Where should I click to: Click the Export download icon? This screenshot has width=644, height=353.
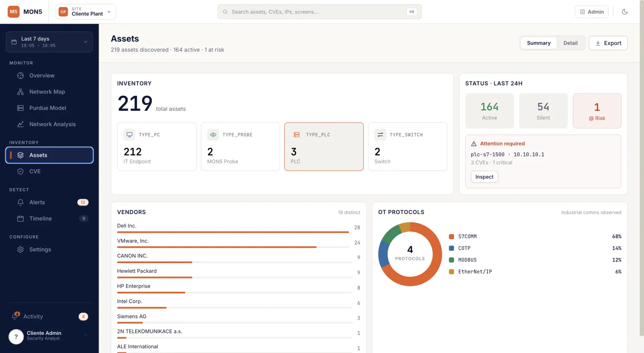pos(598,43)
